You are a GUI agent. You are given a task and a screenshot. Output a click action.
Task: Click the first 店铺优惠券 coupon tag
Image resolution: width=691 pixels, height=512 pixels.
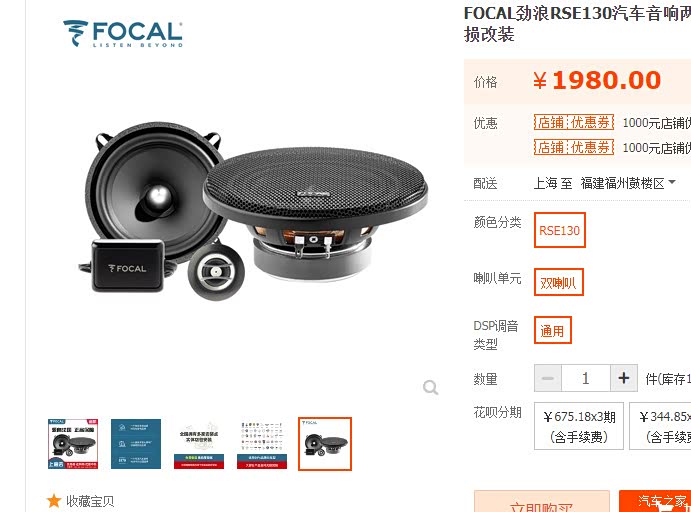coord(574,122)
